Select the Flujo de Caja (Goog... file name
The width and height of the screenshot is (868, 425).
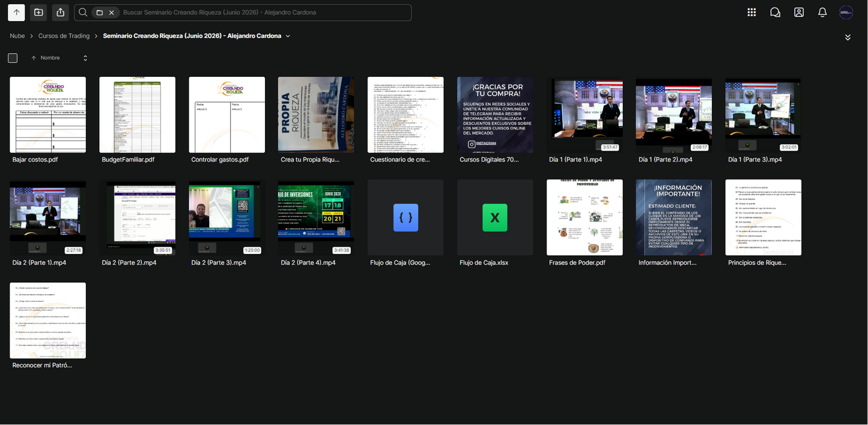click(400, 262)
